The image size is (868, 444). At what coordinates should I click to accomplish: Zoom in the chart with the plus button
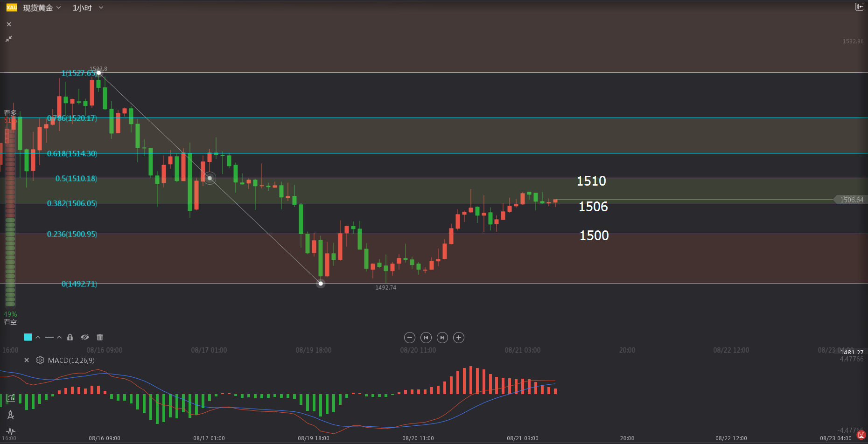point(459,338)
